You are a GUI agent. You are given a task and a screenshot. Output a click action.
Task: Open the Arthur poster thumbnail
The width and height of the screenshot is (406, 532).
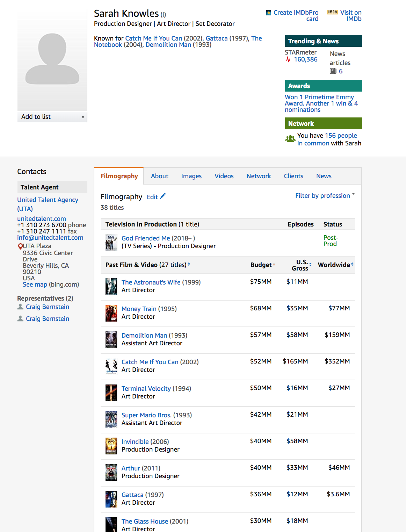(x=111, y=473)
